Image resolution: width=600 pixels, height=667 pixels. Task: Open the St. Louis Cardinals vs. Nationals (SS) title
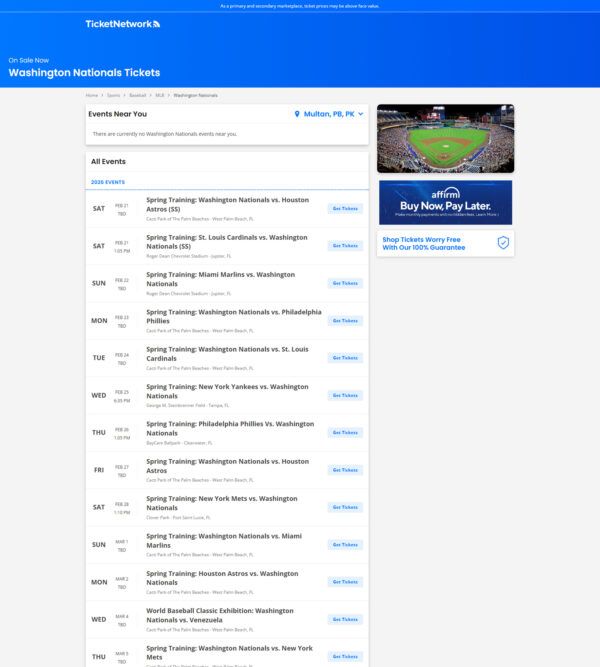pyautogui.click(x=227, y=242)
